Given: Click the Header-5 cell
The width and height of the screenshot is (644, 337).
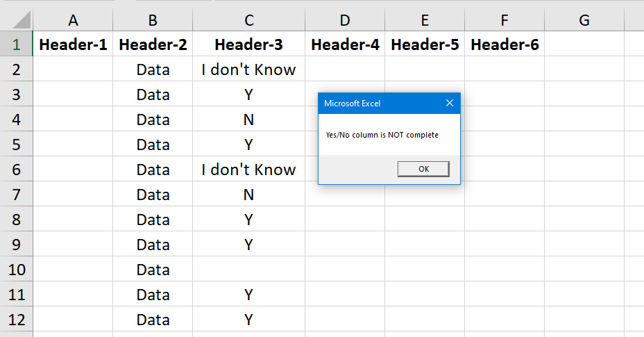Looking at the screenshot, I should pos(425,44).
